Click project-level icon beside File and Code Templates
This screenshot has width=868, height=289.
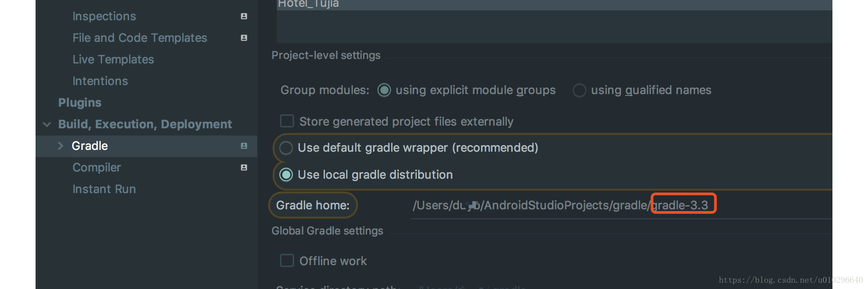pos(244,38)
